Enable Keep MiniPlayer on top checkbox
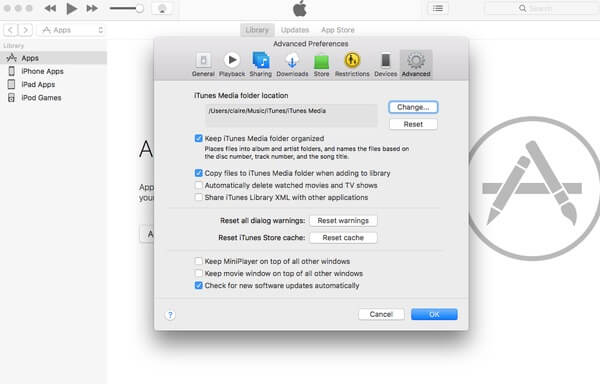600x384 pixels. pyautogui.click(x=198, y=261)
